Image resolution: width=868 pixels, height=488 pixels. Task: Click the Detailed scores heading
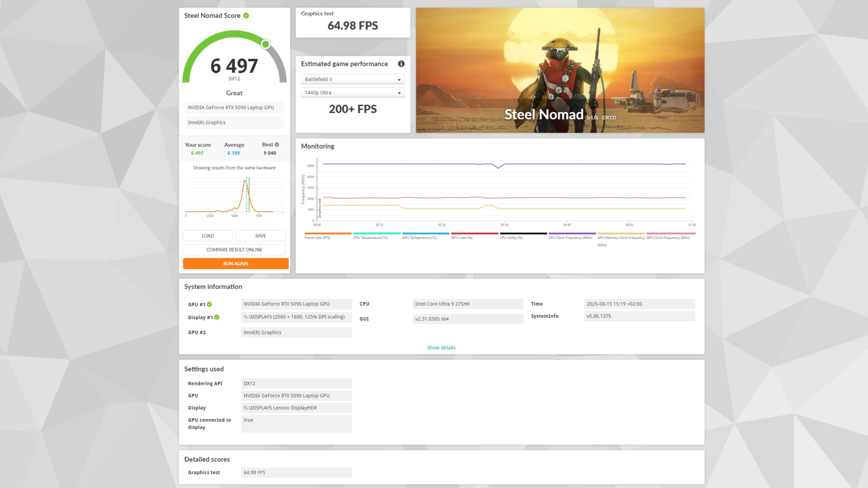[207, 459]
